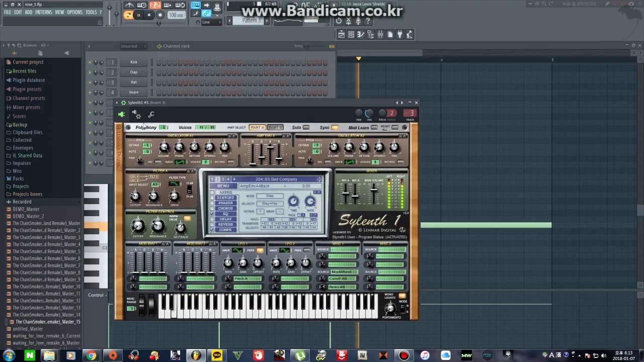The image size is (644, 362).
Task: Select the Snare channel button
Action: pyautogui.click(x=134, y=93)
